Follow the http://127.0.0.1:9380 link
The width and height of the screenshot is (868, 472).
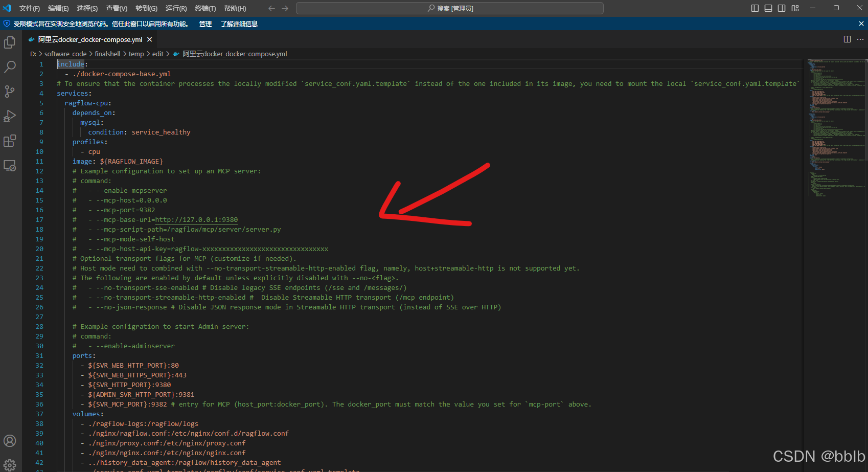tap(197, 220)
